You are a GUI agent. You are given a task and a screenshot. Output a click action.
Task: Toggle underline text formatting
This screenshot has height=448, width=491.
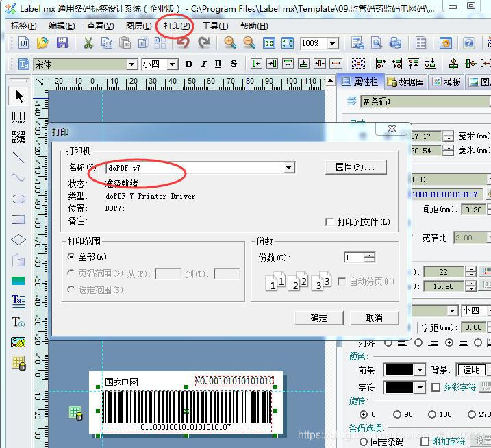click(218, 64)
